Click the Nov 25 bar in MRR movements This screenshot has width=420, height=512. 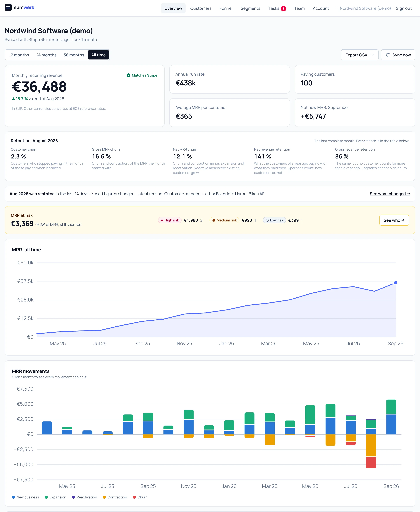point(188,424)
